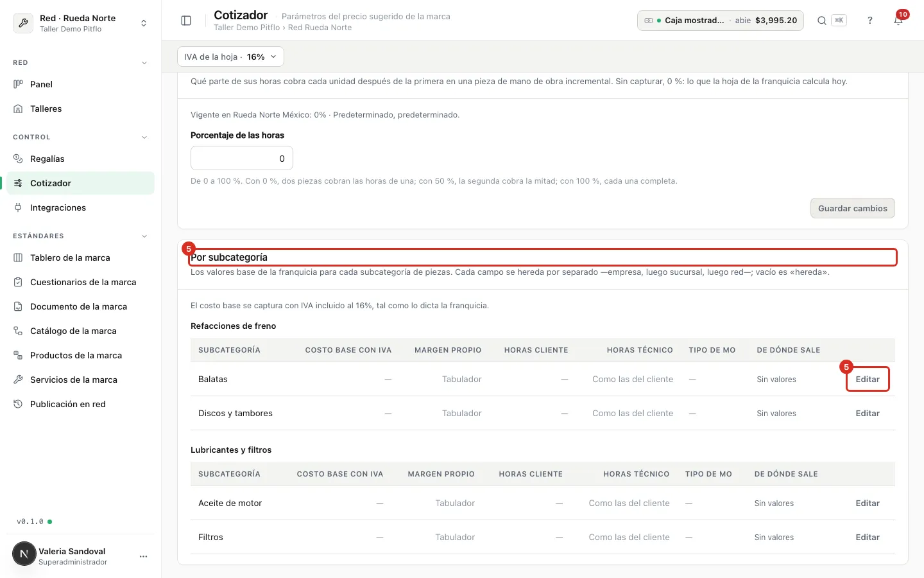The width and height of the screenshot is (924, 578).
Task: Open Productos de la marca
Action: 80,355
